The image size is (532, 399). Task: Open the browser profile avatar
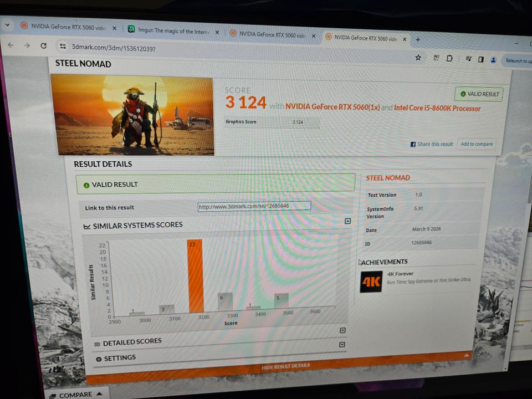coord(493,60)
